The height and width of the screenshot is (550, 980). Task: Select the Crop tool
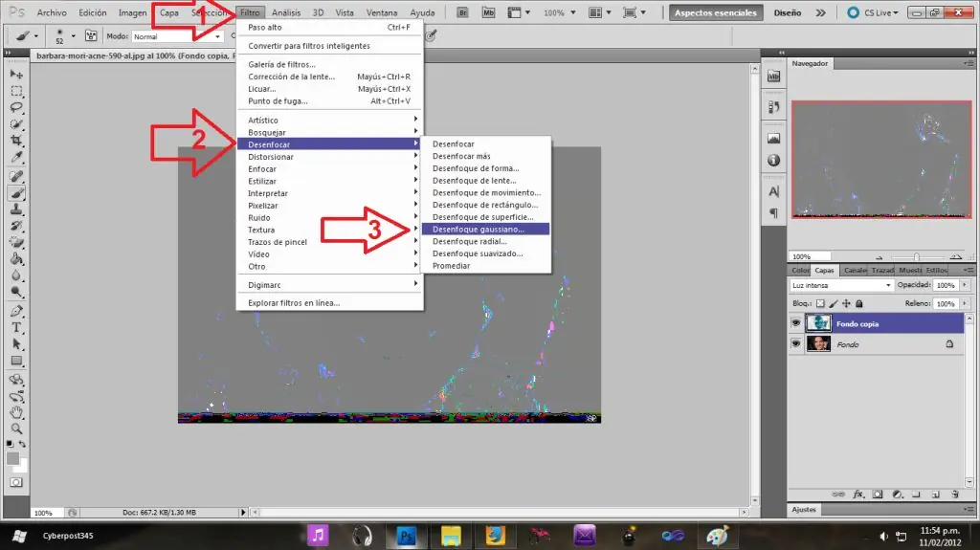pos(17,140)
